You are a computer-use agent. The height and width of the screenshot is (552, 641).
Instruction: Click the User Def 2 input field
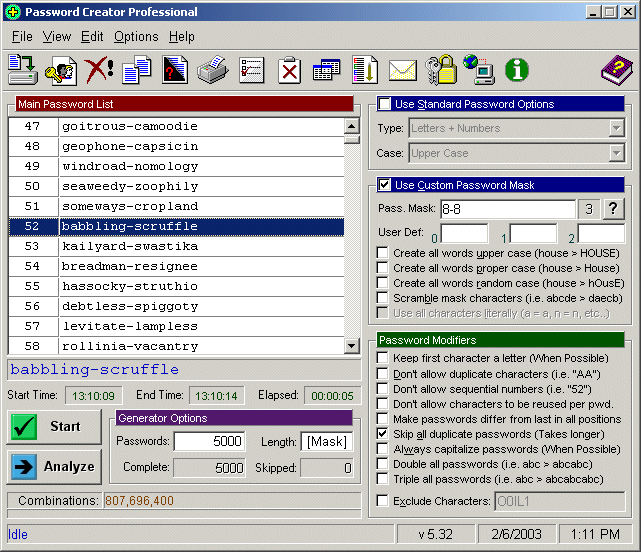(601, 233)
